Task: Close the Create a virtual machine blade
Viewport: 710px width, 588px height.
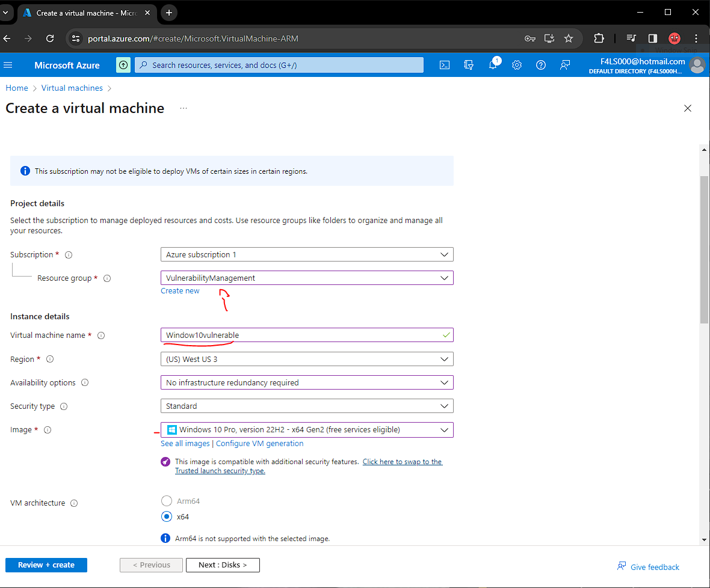Action: point(687,108)
